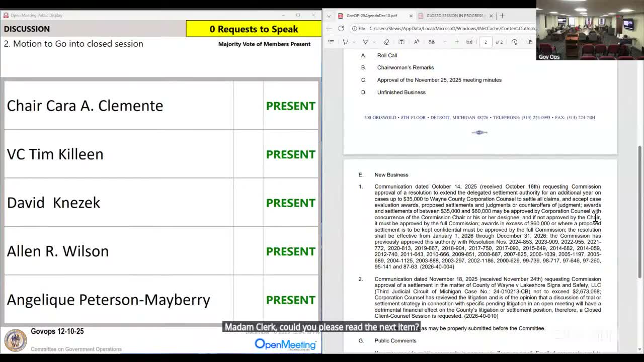Expand the browser tab search chevron
Viewport: 644px width, 362px height.
pos(329,16)
